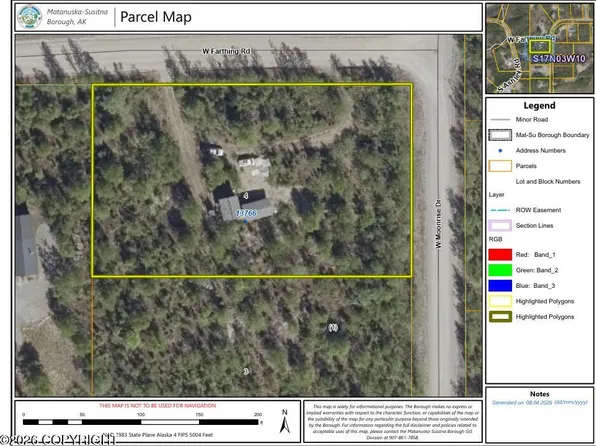Click the S Ashley Rd label in overview map
The height and width of the screenshot is (446, 596).
point(509,76)
